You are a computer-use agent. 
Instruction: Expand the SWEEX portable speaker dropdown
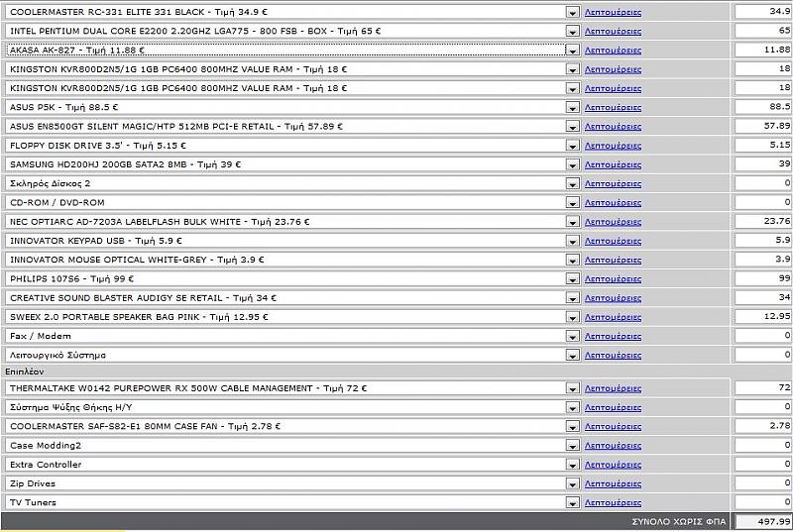click(x=572, y=317)
